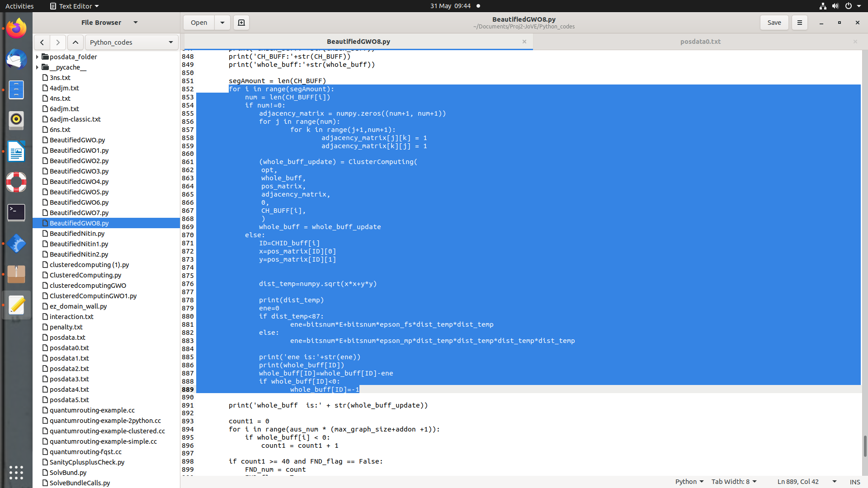This screenshot has width=868, height=488.
Task: Click the count1 = 0 line in editor
Action: coord(249,421)
